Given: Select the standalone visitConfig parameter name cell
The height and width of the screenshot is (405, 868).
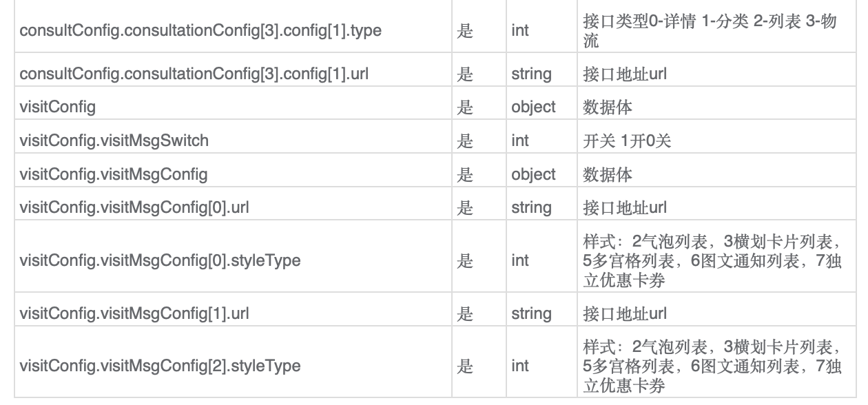Looking at the screenshot, I should coord(232,108).
